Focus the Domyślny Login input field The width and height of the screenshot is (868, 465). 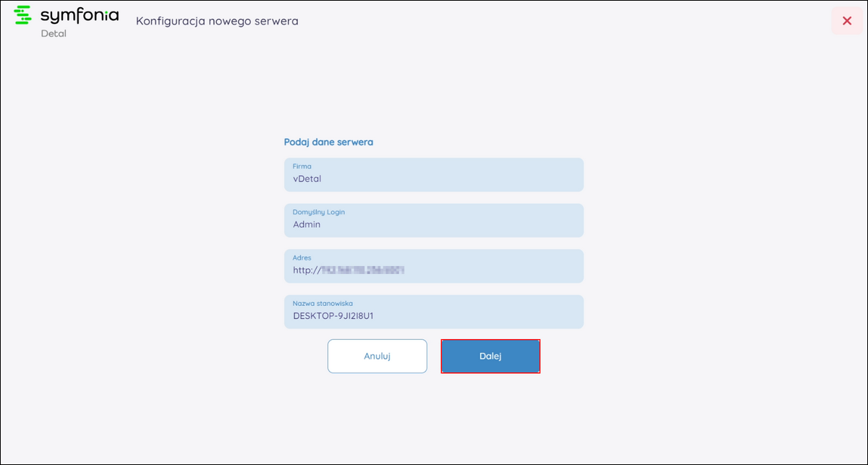434,221
